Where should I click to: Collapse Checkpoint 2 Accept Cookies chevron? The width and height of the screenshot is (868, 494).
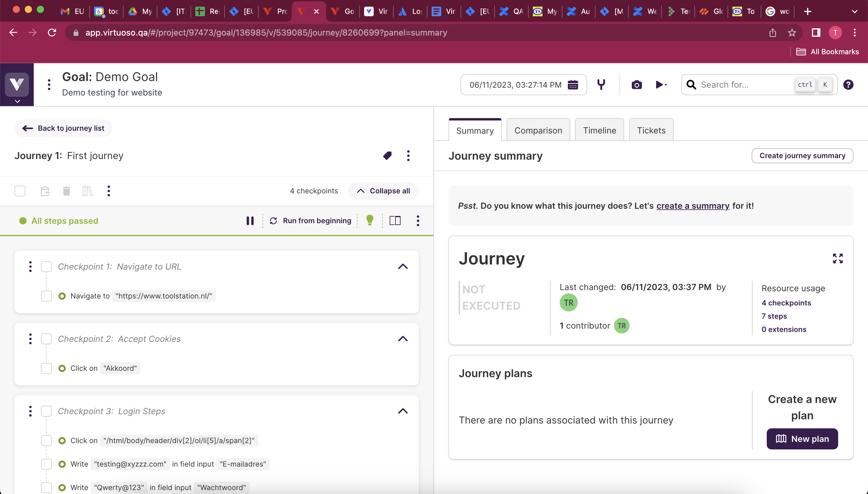coord(403,339)
